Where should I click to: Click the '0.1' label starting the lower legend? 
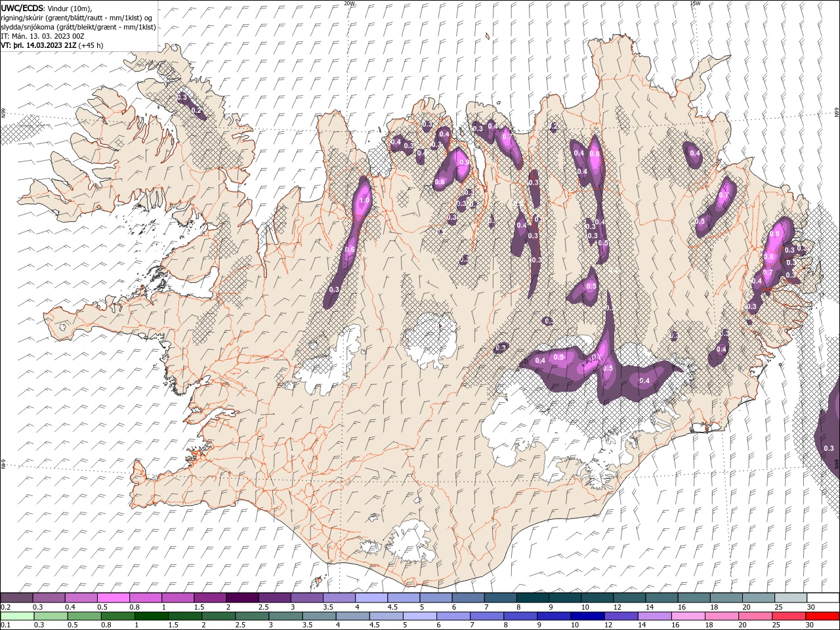coord(5,625)
